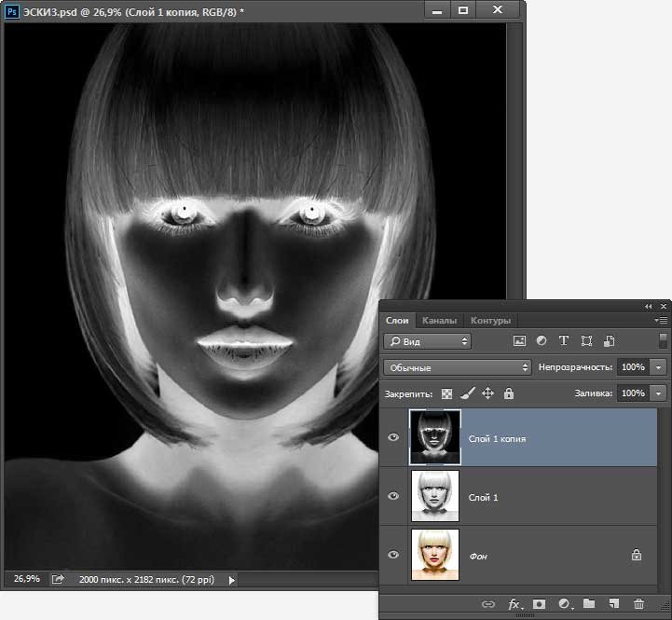Click the Непрозрачность label
672x620 pixels.
(575, 367)
